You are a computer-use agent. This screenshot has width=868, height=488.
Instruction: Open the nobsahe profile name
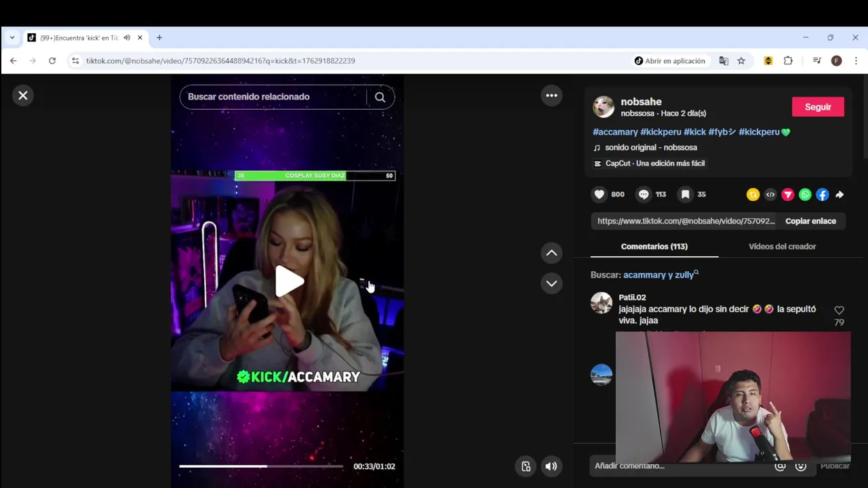641,102
